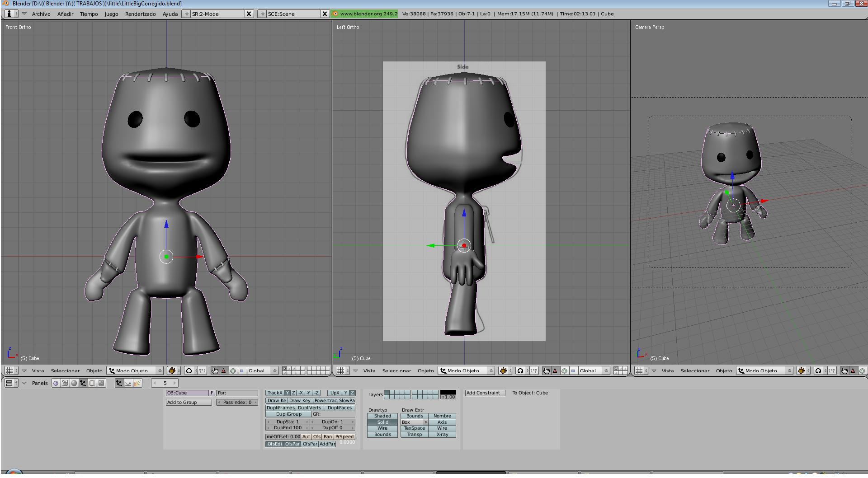Open the Global orientation dropdown in Left Ortho header
The width and height of the screenshot is (868, 478).
click(594, 370)
